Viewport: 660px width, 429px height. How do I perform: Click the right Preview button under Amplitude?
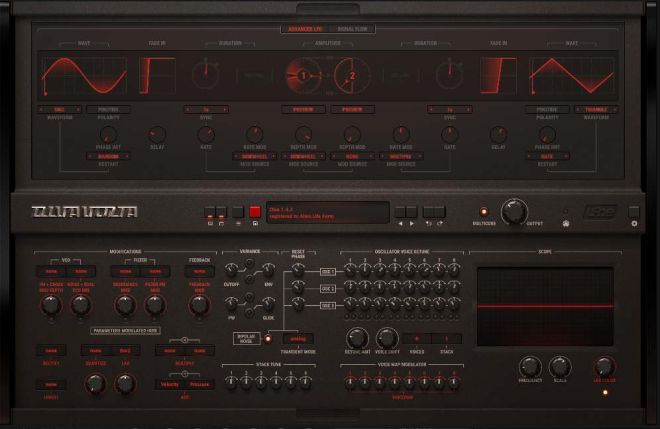(352, 109)
